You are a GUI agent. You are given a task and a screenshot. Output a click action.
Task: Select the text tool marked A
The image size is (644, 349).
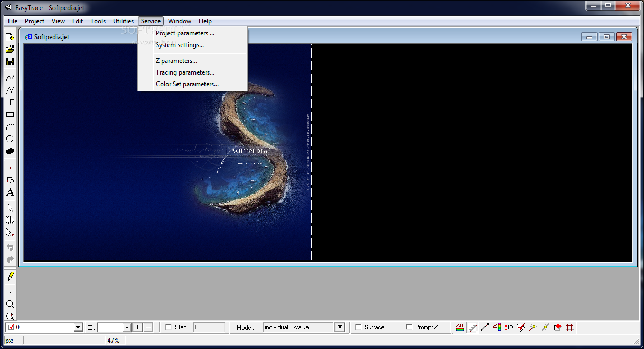pos(10,192)
